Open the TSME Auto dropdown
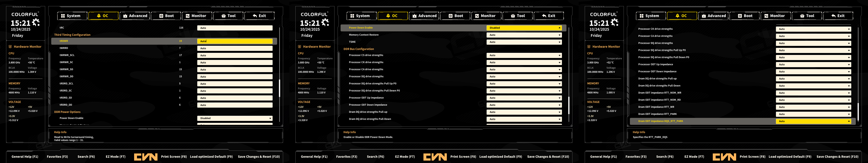The image size is (868, 163). (524, 42)
